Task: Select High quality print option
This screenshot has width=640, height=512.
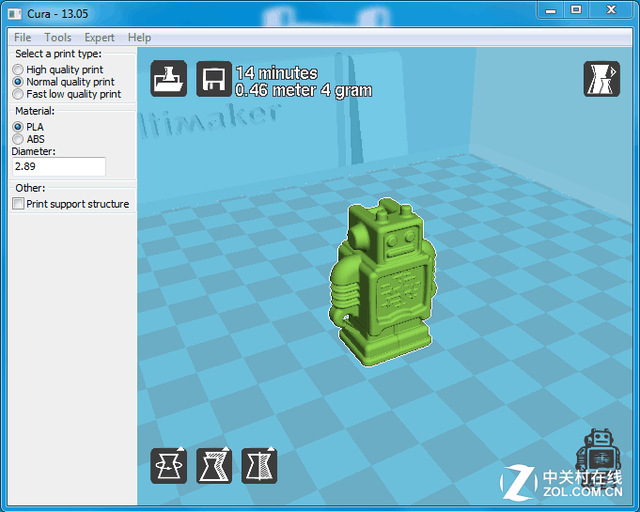Action: click(x=58, y=69)
